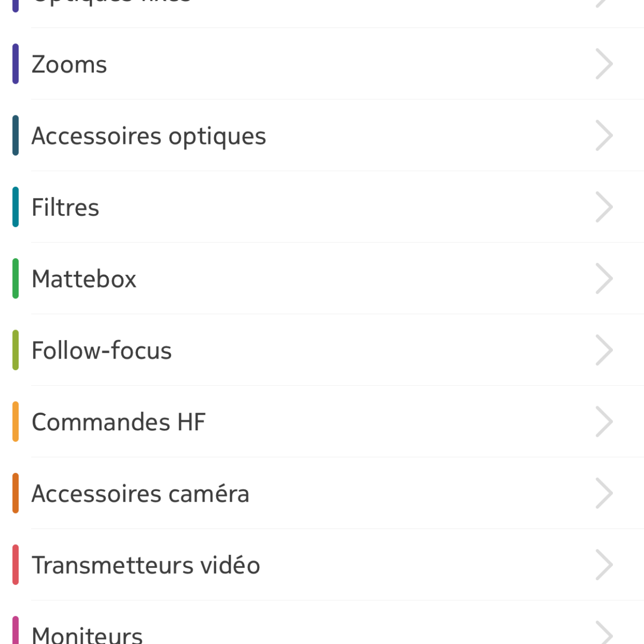The width and height of the screenshot is (644, 644).
Task: Open Commandes HF category
Action: point(322,422)
